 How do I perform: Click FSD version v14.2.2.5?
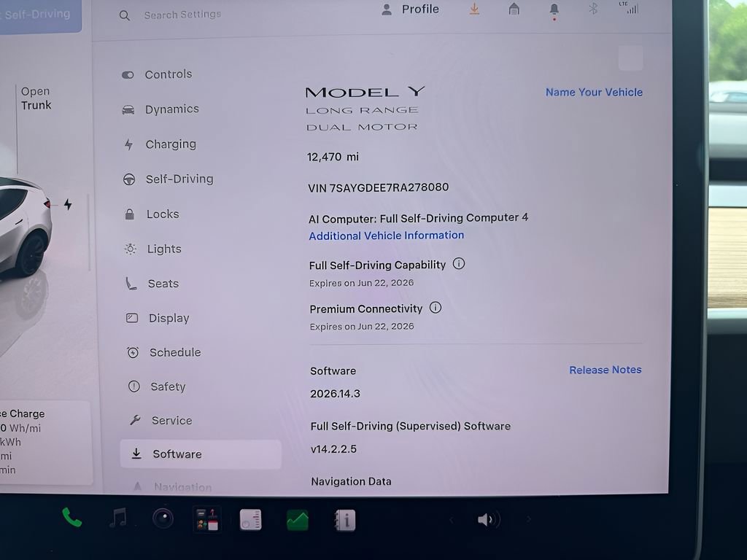point(333,449)
